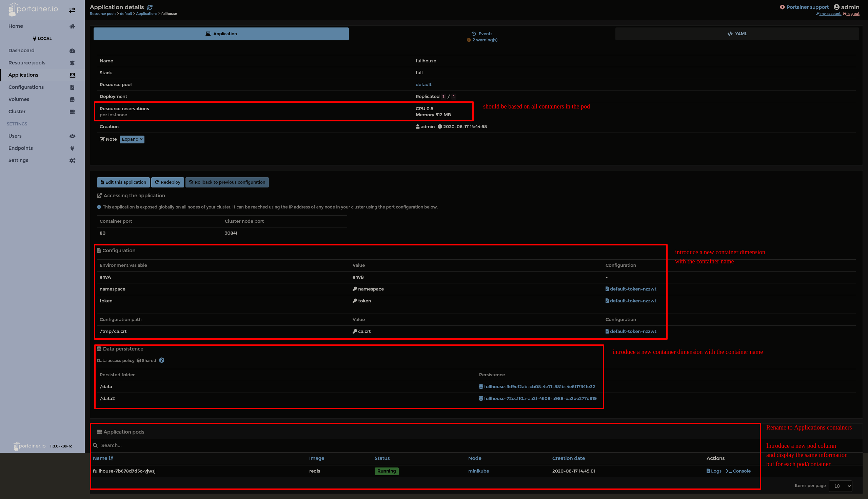Click the endpoint switcher icon next to portainer logo
Image resolution: width=868 pixels, height=499 pixels.
[72, 10]
